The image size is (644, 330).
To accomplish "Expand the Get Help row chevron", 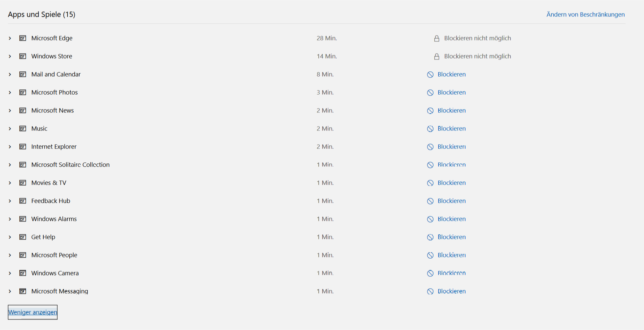I will [10, 237].
